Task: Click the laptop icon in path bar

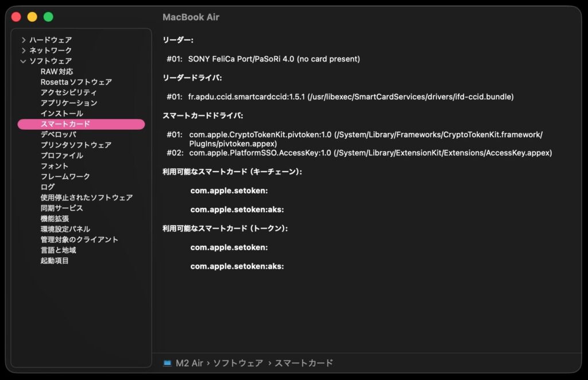Action: point(167,363)
